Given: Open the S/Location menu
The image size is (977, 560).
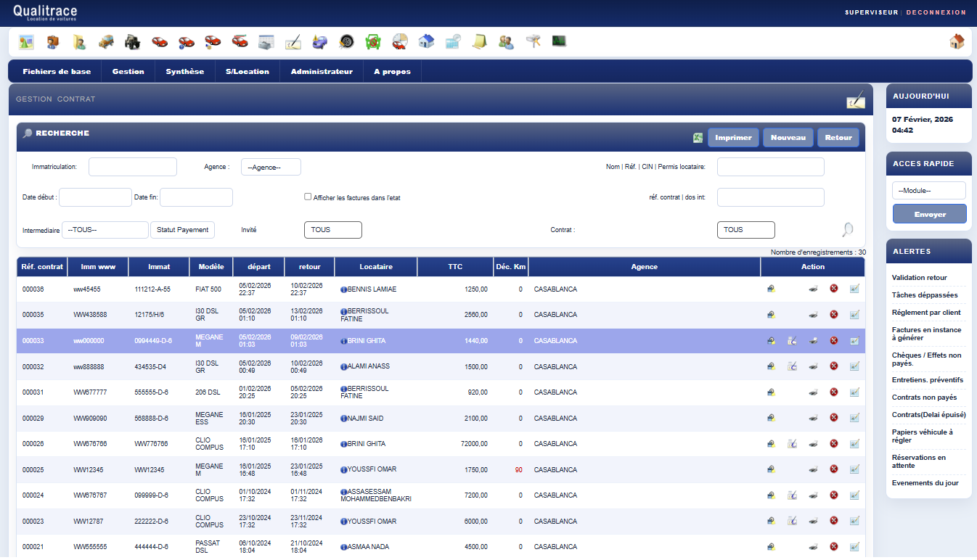Looking at the screenshot, I should (x=248, y=72).
